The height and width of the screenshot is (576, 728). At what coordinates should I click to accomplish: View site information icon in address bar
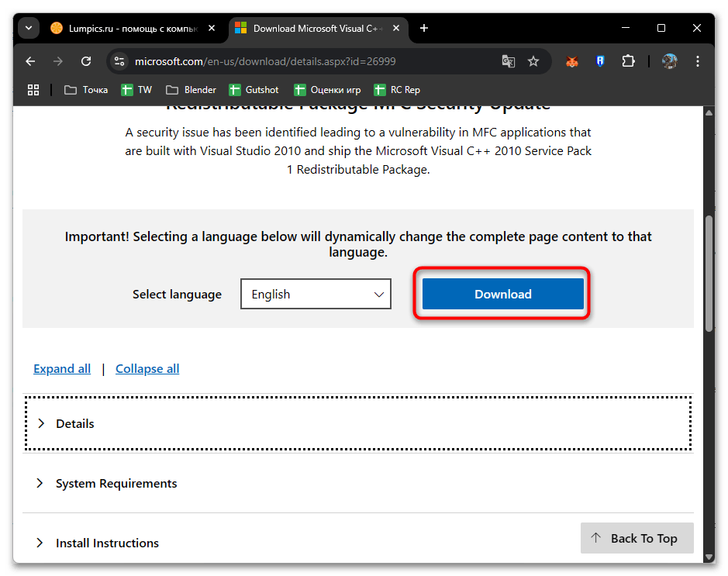119,61
